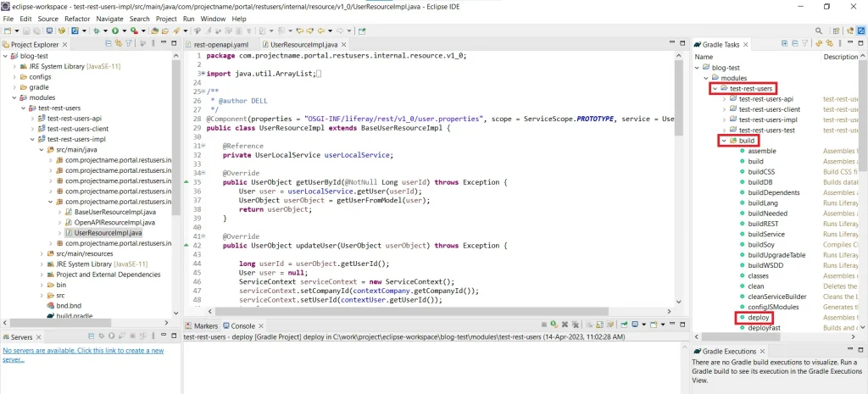The image size is (868, 394).
Task: Click Expand All icon in Gradle Tasks
Action: 784,43
